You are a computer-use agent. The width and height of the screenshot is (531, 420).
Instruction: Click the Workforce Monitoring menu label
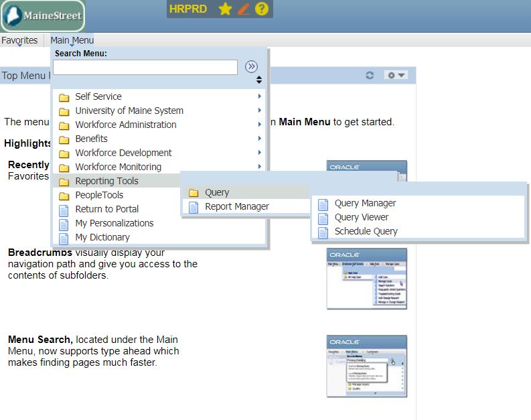[119, 167]
